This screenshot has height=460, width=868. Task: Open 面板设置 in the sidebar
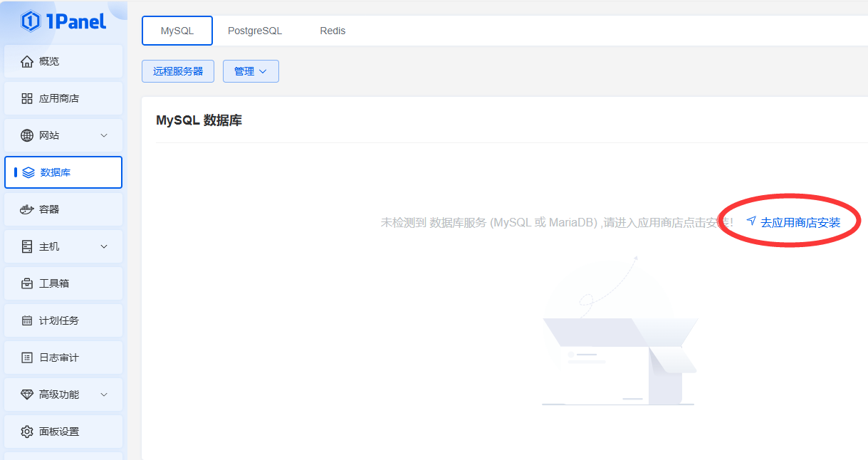point(63,432)
